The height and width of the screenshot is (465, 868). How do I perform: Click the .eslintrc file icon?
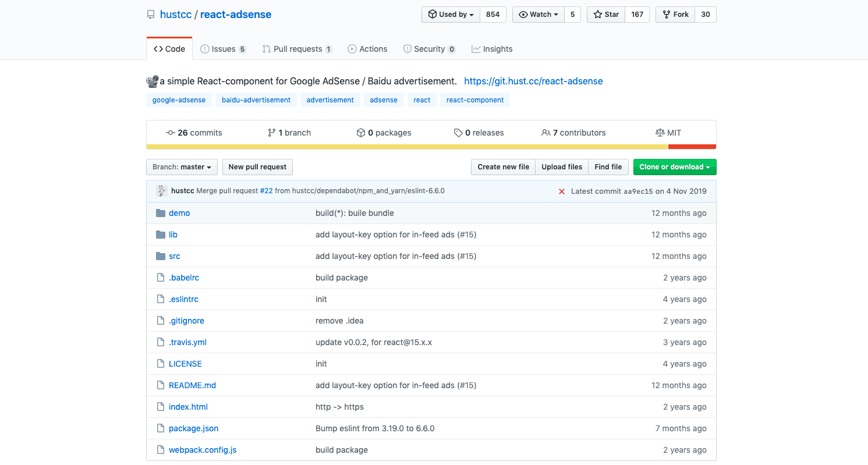pos(161,299)
